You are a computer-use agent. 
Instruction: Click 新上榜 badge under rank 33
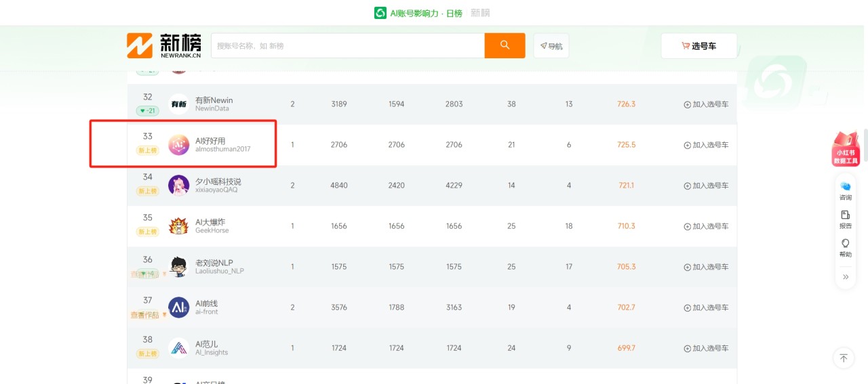(147, 151)
